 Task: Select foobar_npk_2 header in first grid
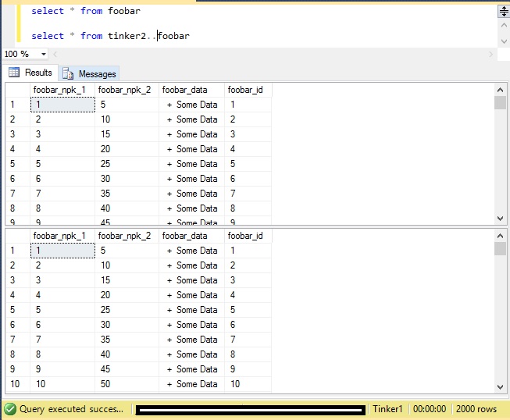pos(127,90)
